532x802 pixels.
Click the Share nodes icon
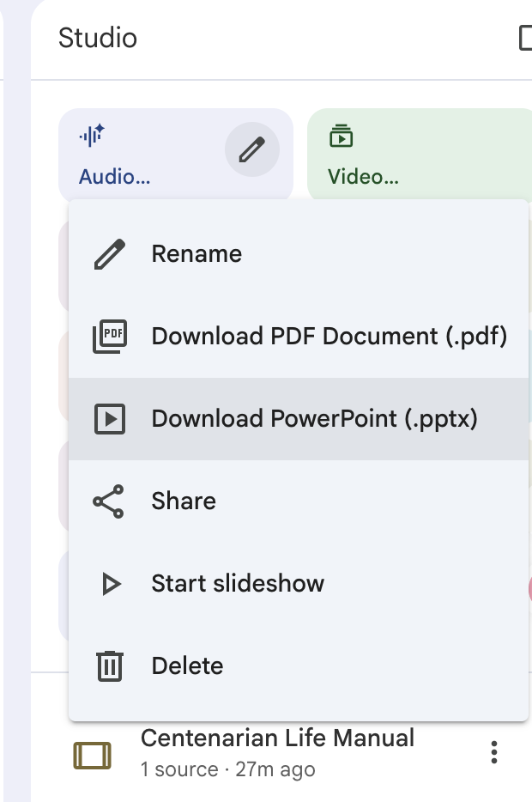[x=109, y=501]
